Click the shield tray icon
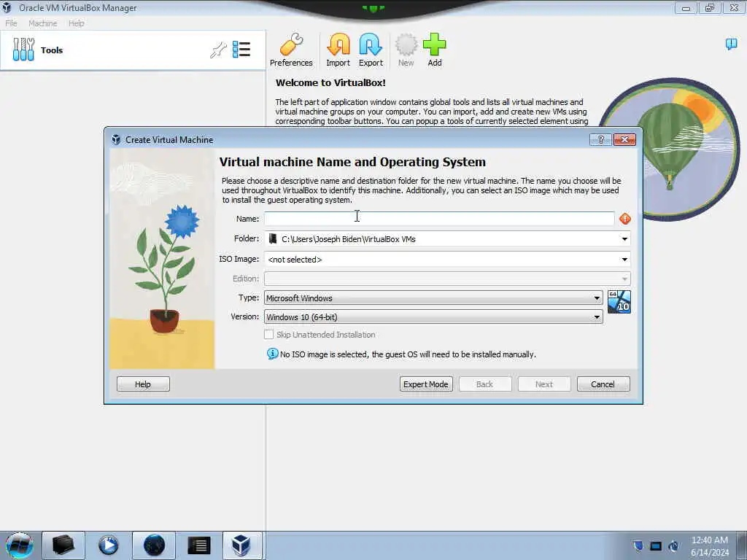Image resolution: width=747 pixels, height=560 pixels. click(x=638, y=545)
